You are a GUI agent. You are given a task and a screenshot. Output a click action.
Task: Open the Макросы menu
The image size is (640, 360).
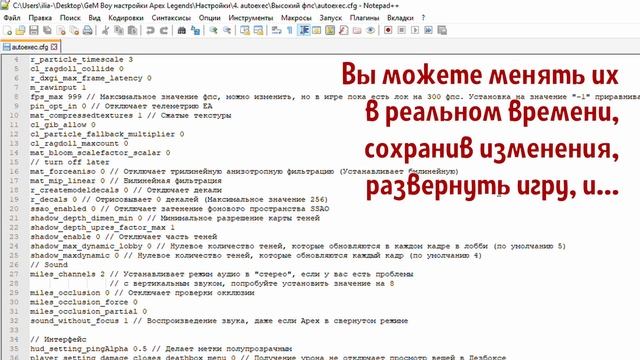[296, 18]
